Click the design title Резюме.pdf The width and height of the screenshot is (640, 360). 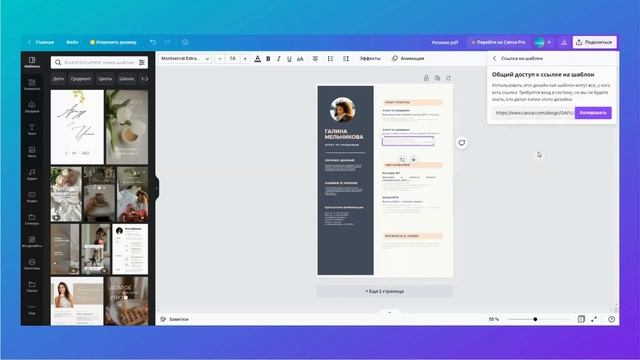tap(445, 42)
